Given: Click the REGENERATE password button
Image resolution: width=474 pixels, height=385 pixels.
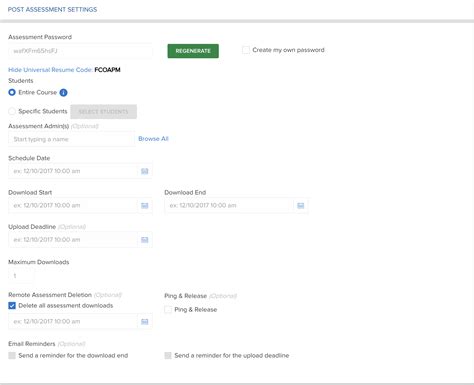Looking at the screenshot, I should [193, 51].
